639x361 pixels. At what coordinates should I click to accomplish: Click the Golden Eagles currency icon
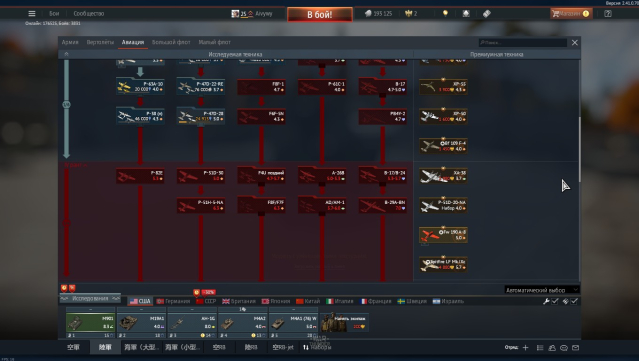coord(408,13)
